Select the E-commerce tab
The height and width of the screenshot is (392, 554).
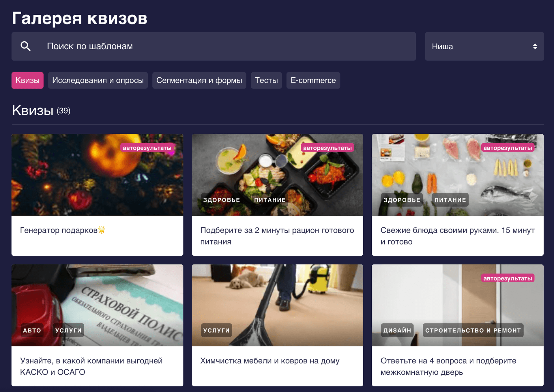313,80
